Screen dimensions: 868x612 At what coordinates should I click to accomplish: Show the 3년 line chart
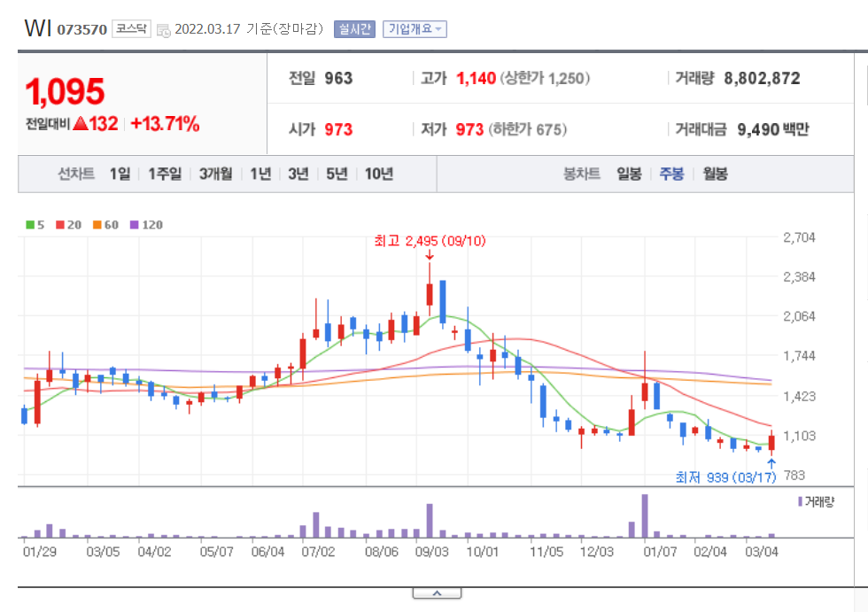tap(298, 174)
